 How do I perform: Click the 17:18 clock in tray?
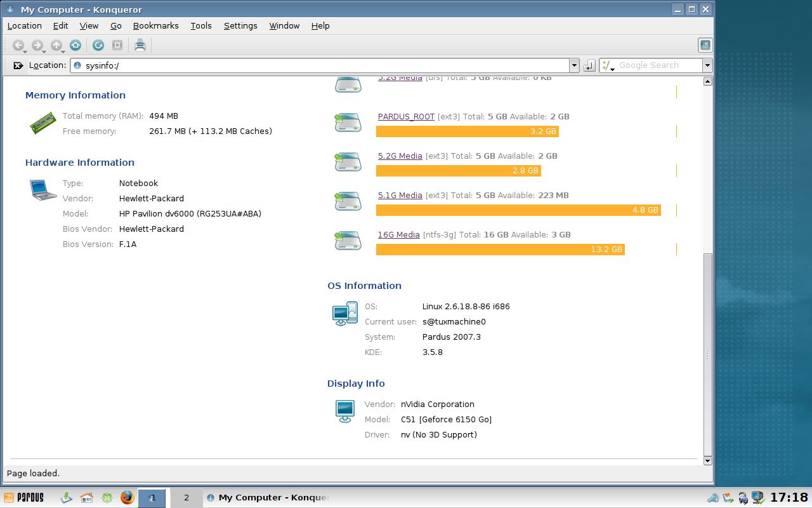coord(789,498)
